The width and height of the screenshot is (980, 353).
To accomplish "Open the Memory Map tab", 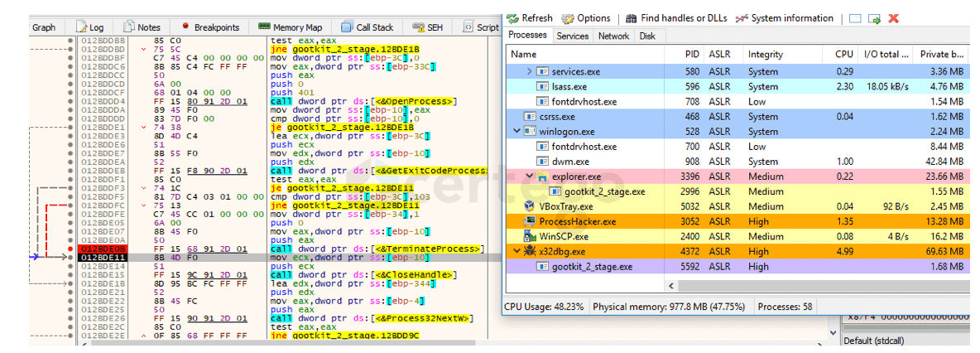I will (x=290, y=27).
